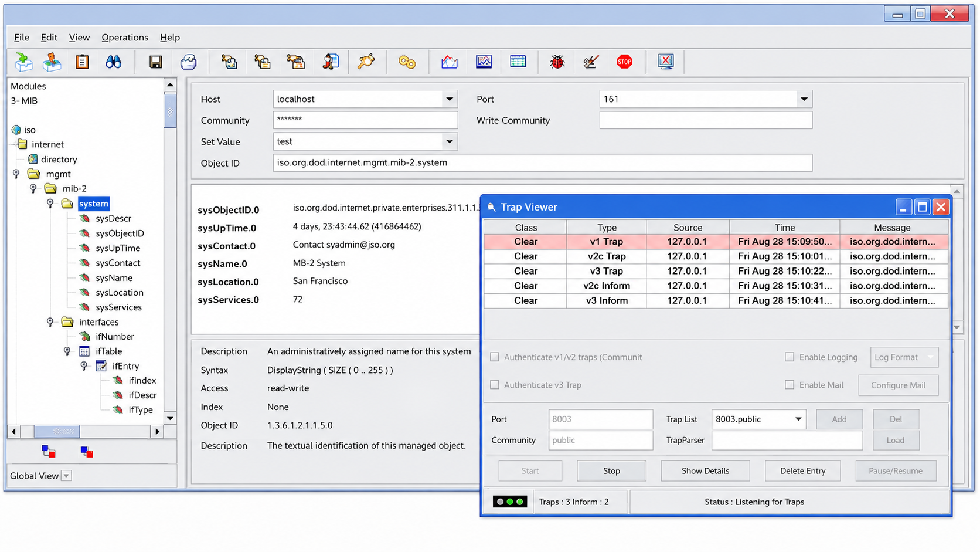The image size is (980, 552).
Task: Collapse the system tree node toggle
Action: [50, 204]
